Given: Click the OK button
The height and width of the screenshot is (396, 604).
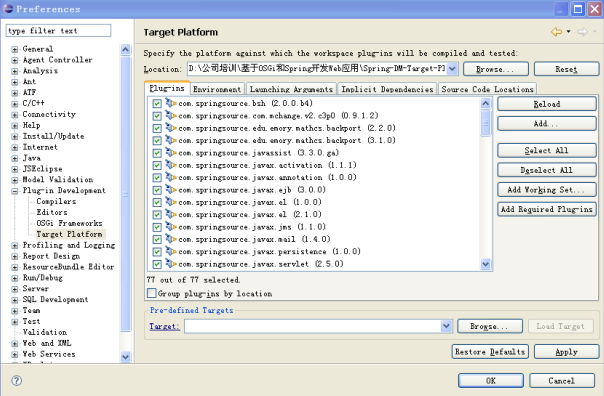Looking at the screenshot, I should pos(491,381).
